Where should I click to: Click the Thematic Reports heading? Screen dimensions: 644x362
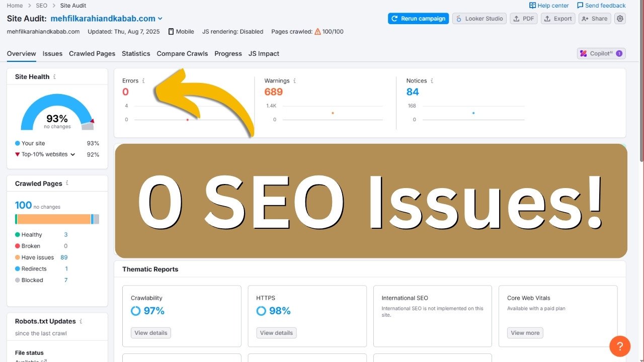(150, 269)
